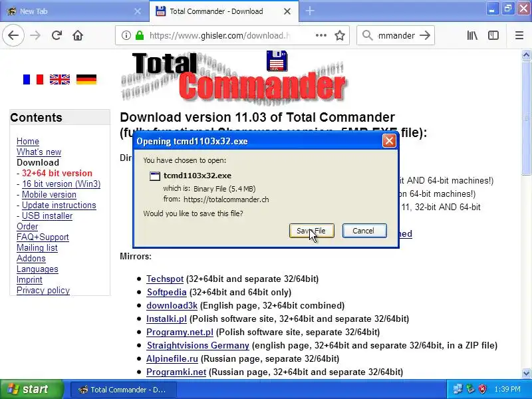532x399 pixels.
Task: Open the Mailing list link
Action: pos(37,247)
